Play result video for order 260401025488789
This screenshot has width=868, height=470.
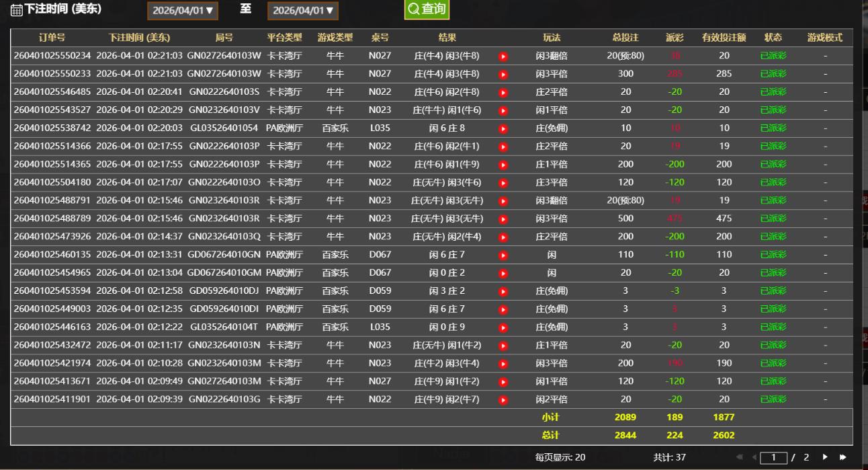[503, 219]
